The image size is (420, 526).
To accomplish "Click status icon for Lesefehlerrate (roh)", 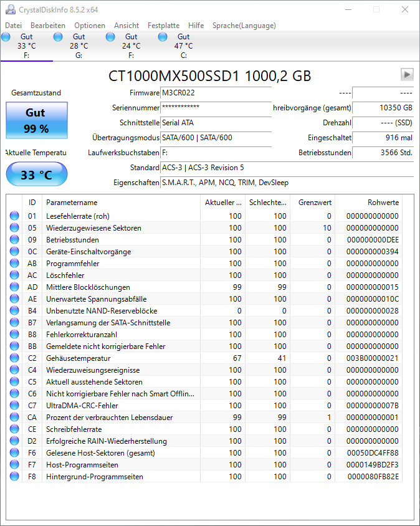I will [x=14, y=216].
